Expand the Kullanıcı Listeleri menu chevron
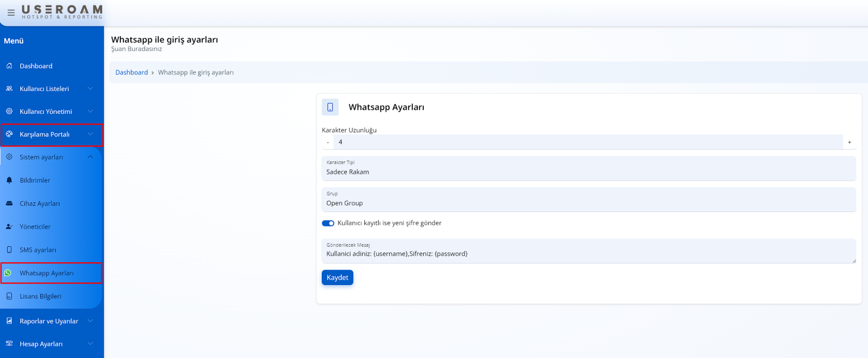Image resolution: width=868 pixels, height=358 pixels. tap(90, 89)
